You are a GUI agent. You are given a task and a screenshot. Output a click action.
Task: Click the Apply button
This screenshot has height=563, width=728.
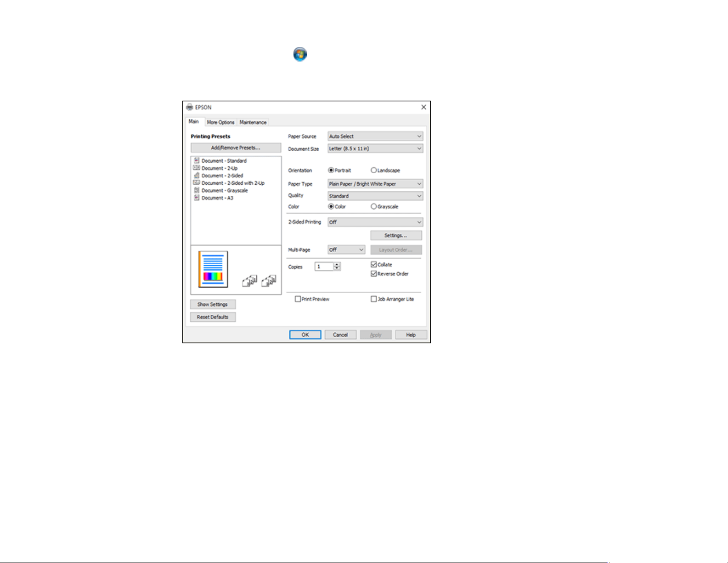click(x=376, y=335)
